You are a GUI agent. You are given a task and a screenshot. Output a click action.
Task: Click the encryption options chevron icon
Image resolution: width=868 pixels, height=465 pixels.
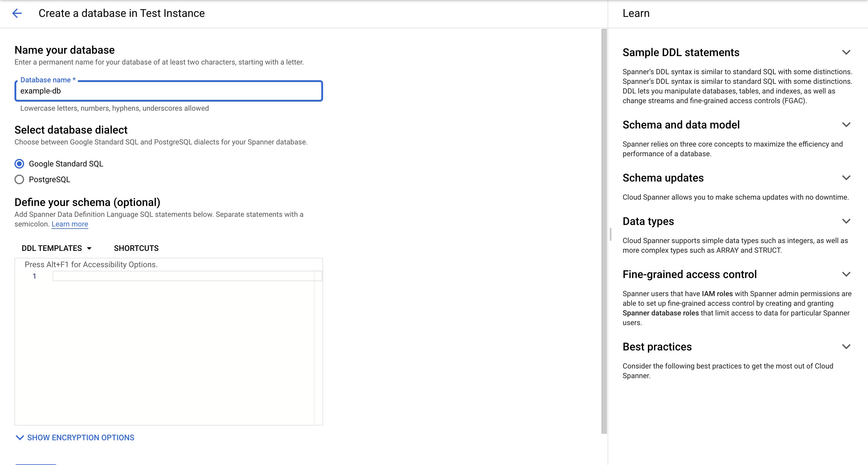[20, 437]
